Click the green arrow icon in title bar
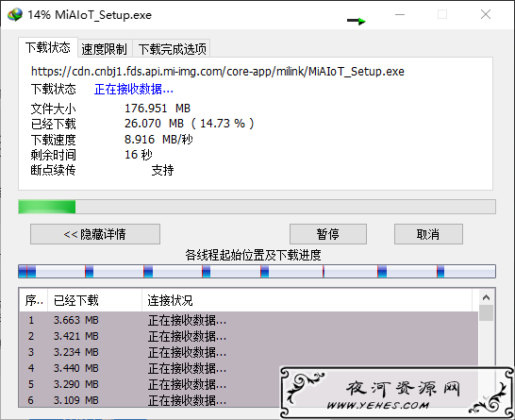The image size is (515, 420). tap(357, 22)
